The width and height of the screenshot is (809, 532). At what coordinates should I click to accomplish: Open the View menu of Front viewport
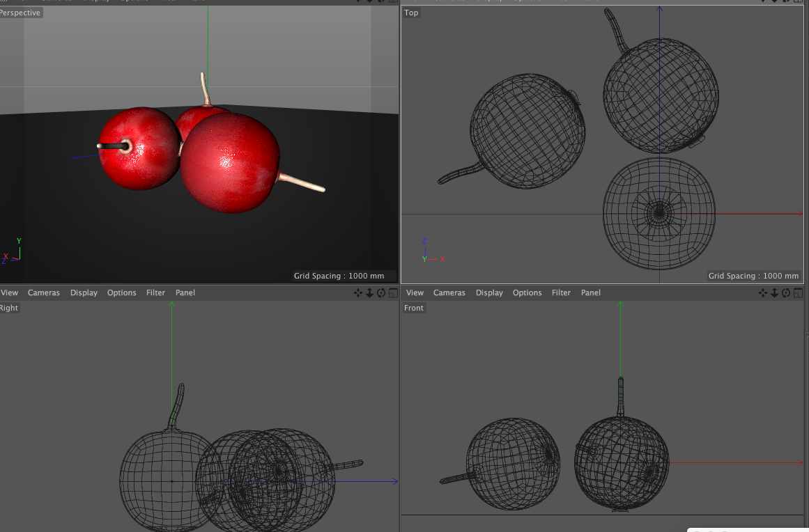(415, 293)
